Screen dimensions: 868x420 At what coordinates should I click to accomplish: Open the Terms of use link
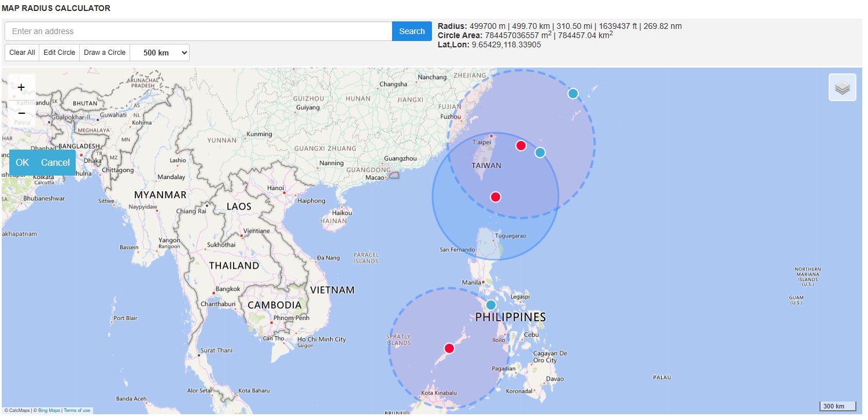(77, 411)
